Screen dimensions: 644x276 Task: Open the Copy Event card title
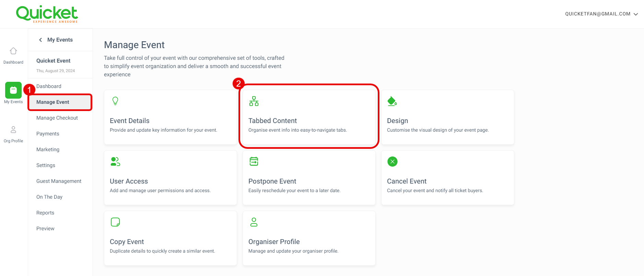point(127,242)
